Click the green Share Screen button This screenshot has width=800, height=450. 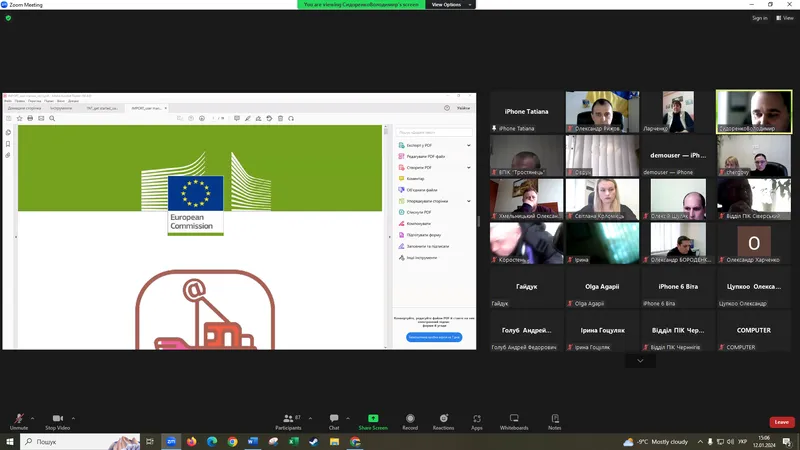[x=373, y=421]
